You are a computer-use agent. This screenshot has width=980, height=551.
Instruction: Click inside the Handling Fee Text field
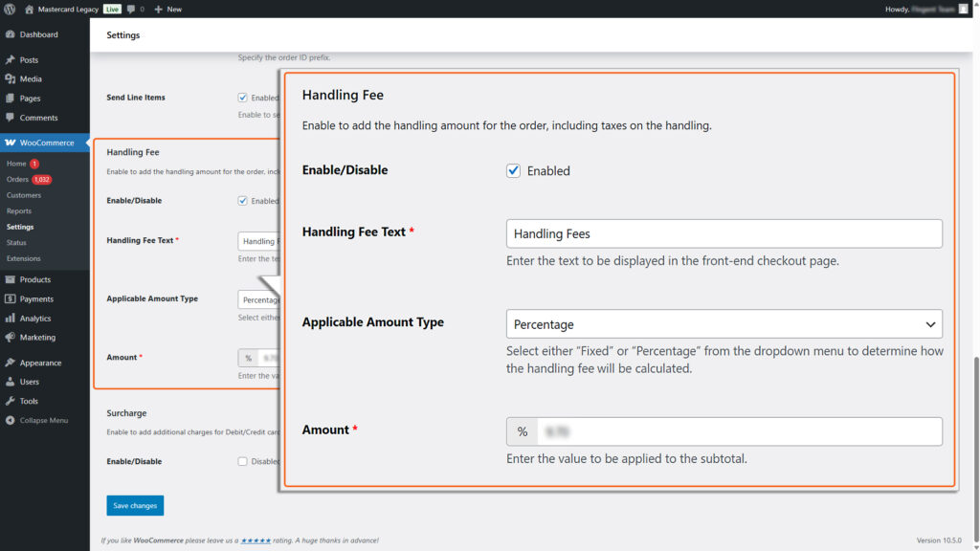click(723, 233)
